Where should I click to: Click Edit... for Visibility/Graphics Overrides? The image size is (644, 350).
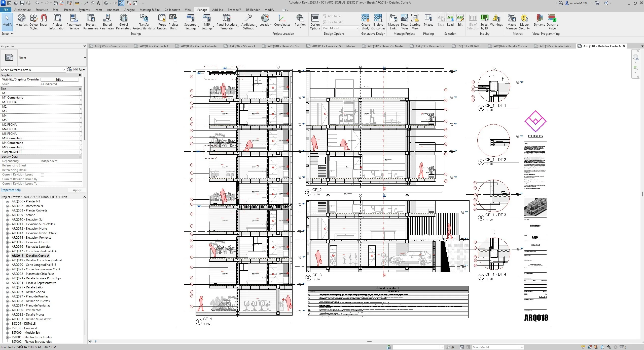coord(59,80)
